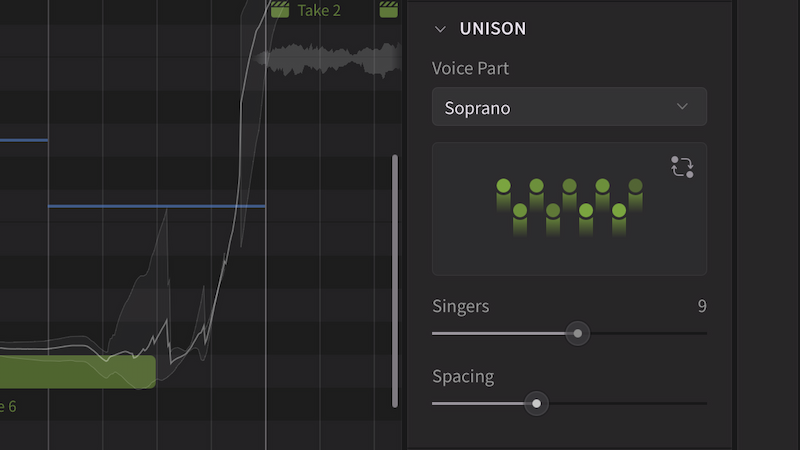Click the middle top-row singer dot
The height and width of the screenshot is (450, 800).
click(x=569, y=186)
